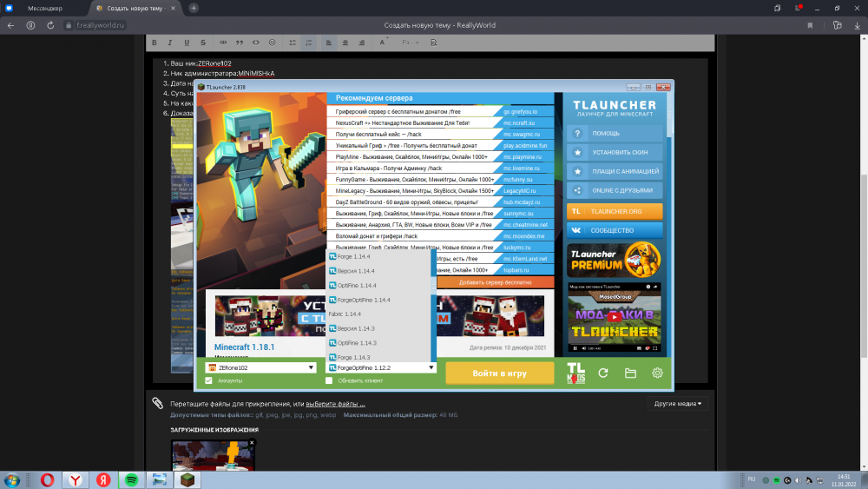Align text right in forum editor
The width and height of the screenshot is (868, 489).
coord(361,43)
